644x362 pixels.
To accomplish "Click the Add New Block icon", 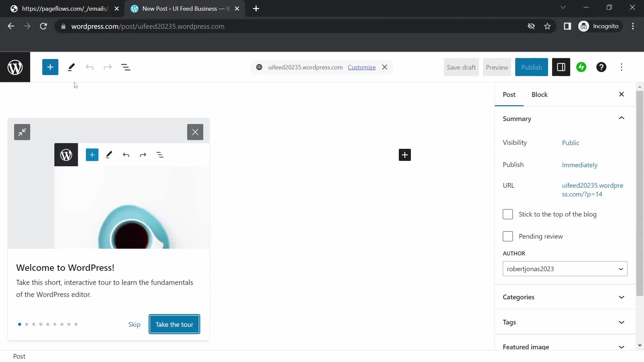I will (50, 67).
